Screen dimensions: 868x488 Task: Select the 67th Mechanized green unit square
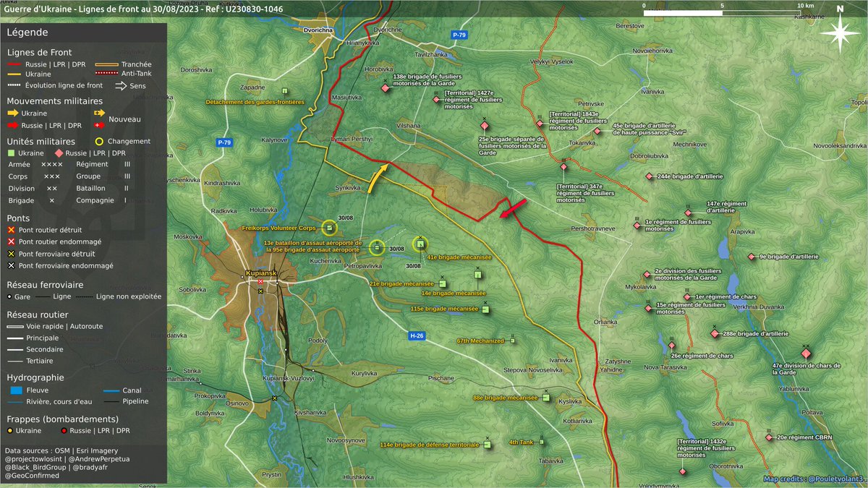pyautogui.click(x=512, y=341)
